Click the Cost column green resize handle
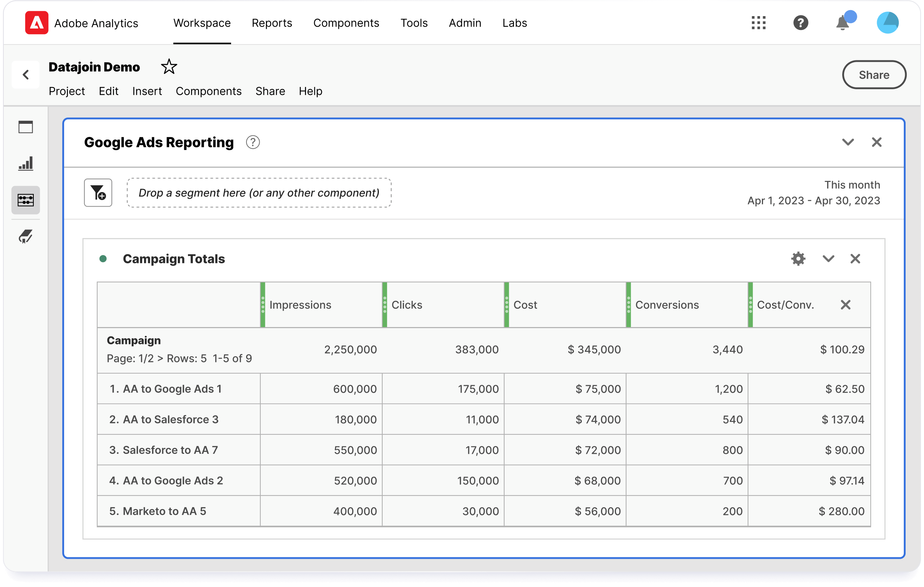This screenshot has height=587, width=924. (506, 305)
